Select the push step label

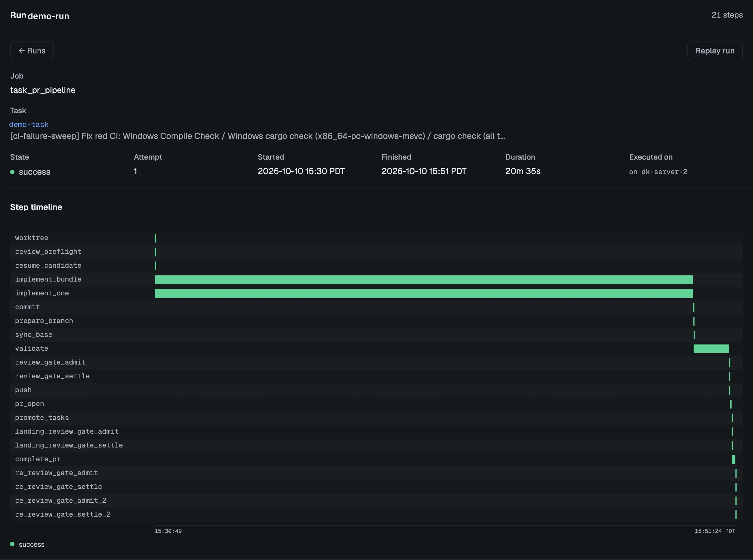[x=23, y=390]
